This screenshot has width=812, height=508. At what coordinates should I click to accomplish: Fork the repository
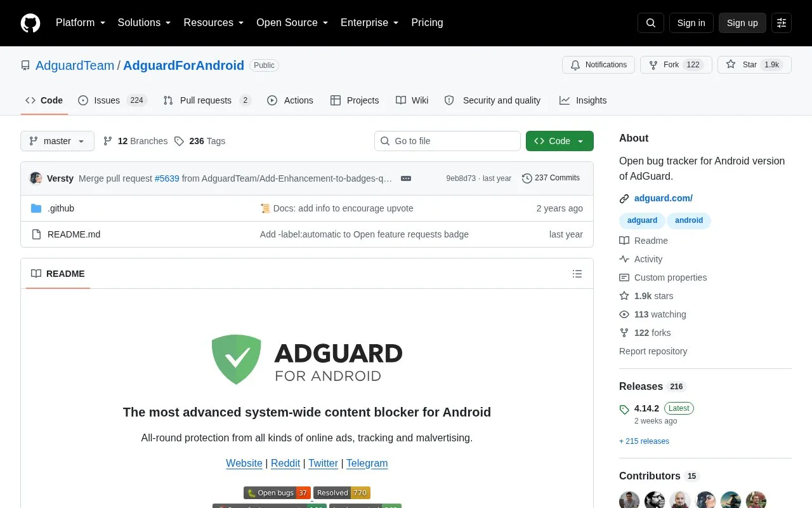point(676,65)
